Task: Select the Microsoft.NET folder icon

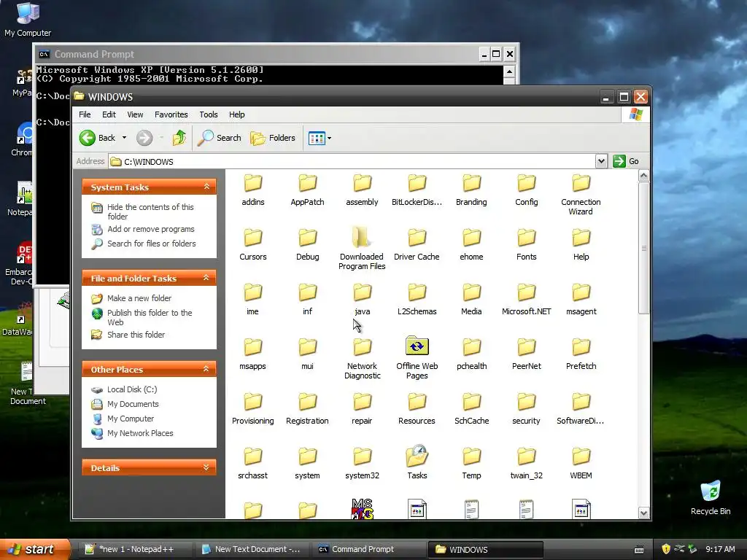Action: (x=527, y=293)
